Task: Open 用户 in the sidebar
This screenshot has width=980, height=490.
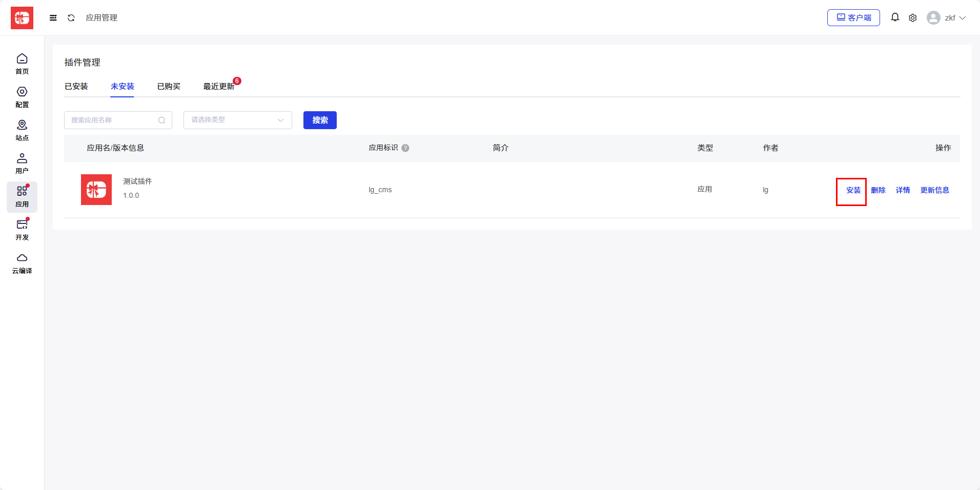Action: pyautogui.click(x=22, y=164)
